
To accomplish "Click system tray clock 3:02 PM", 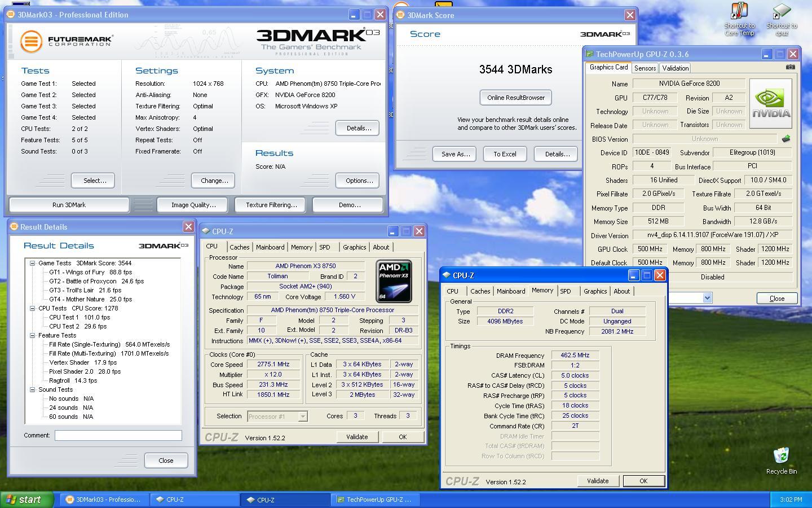I will click(791, 500).
